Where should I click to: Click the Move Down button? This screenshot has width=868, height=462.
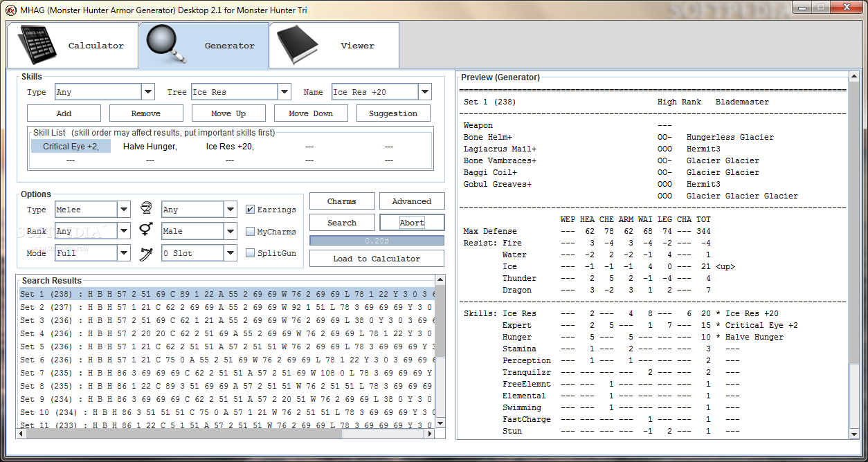click(311, 113)
